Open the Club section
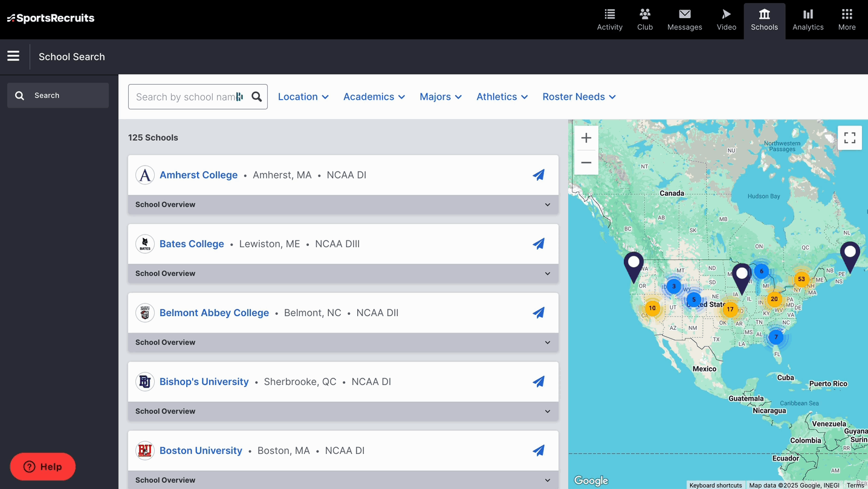The width and height of the screenshot is (868, 489). click(x=645, y=20)
